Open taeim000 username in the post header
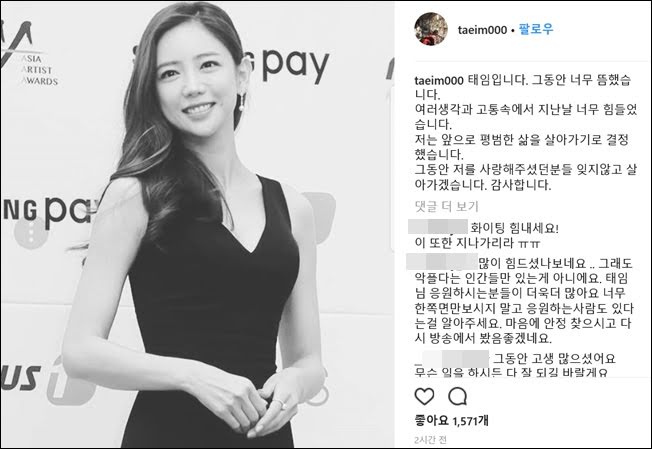 (482, 30)
